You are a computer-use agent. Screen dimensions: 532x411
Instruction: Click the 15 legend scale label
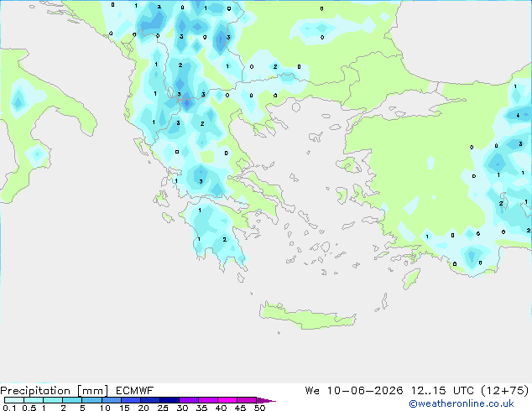point(124,408)
